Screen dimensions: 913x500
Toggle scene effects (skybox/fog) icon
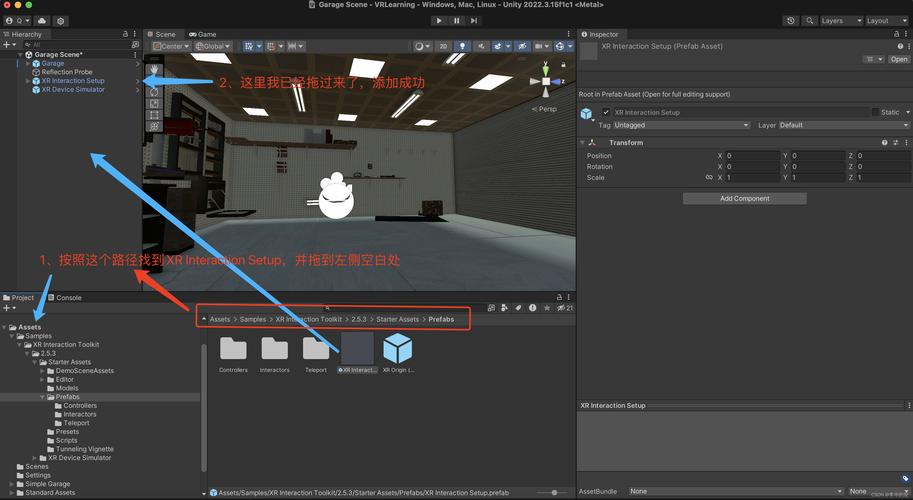500,46
